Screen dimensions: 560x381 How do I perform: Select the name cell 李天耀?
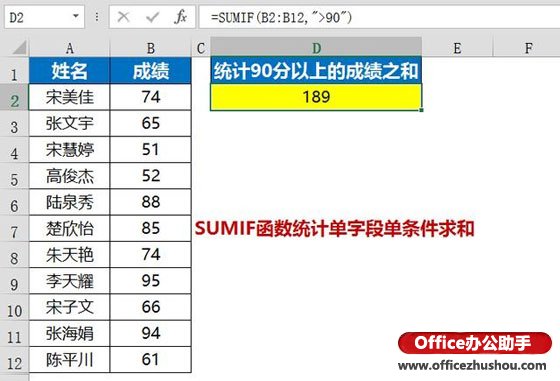point(70,281)
